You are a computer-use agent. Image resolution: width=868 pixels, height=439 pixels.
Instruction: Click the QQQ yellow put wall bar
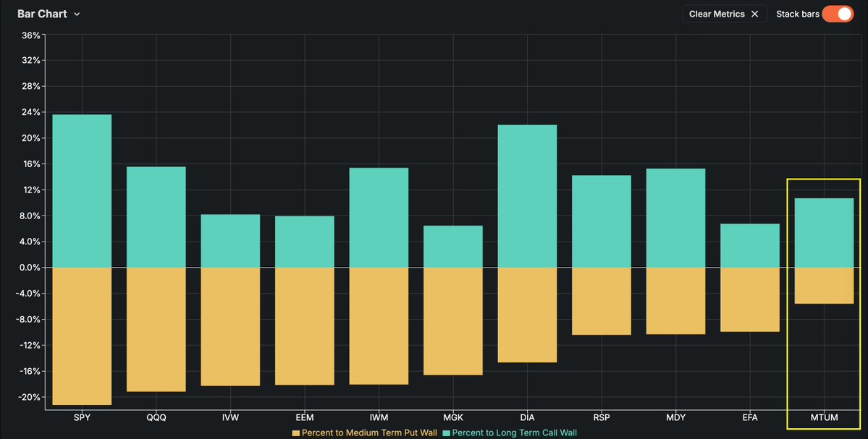click(156, 330)
